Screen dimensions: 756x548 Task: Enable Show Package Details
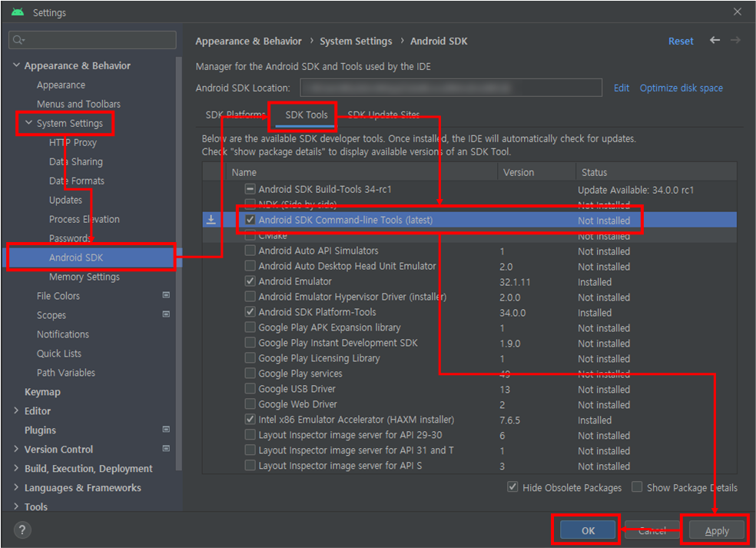(638, 487)
